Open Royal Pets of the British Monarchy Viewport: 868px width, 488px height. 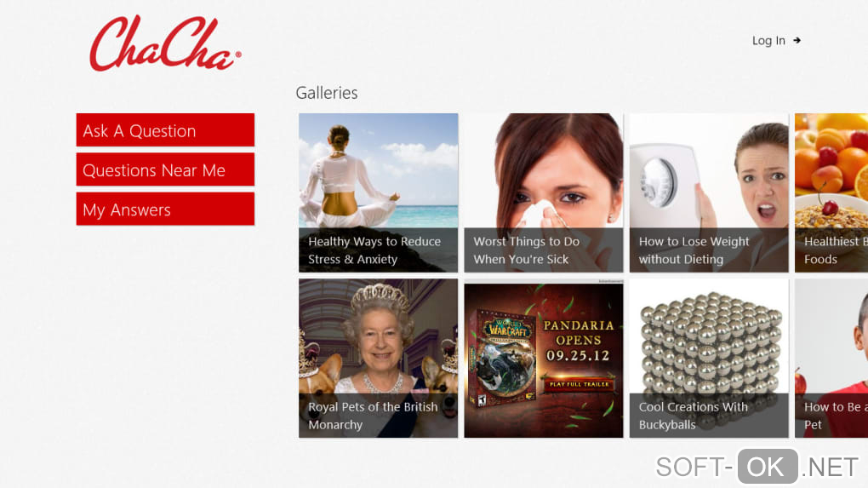[378, 358]
